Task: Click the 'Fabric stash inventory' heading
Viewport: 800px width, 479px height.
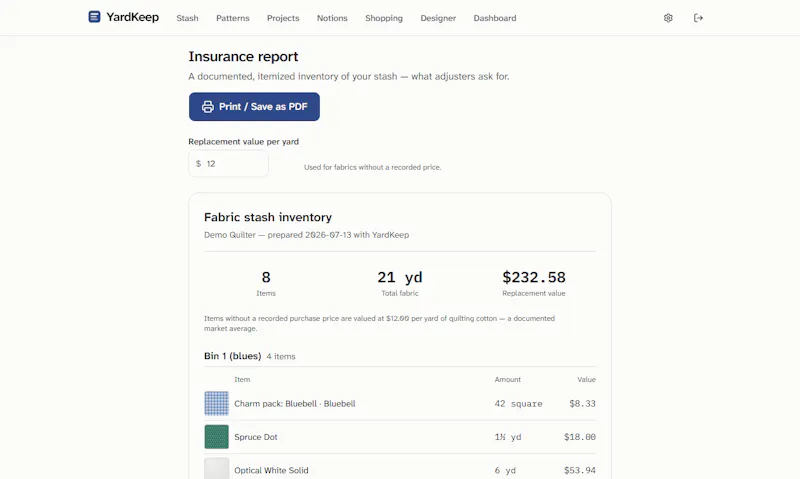Action: [268, 217]
